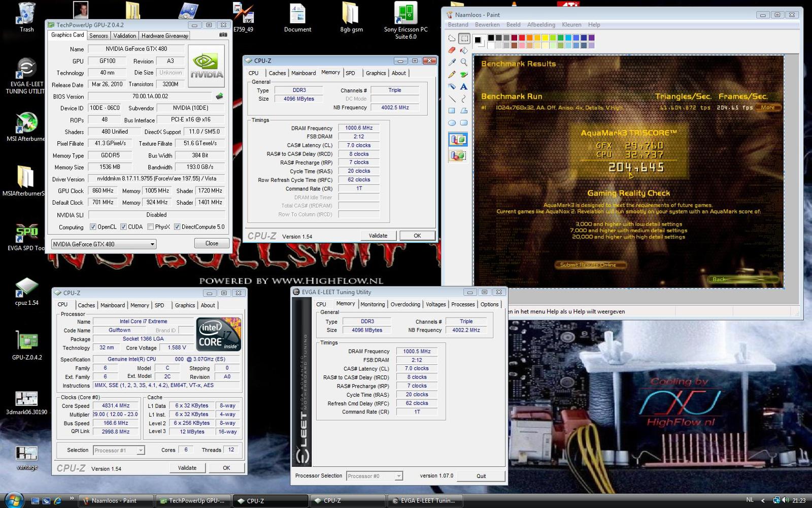This screenshot has height=508, width=812.
Task: Click the Quit button in E-LEET
Action: coord(481,476)
